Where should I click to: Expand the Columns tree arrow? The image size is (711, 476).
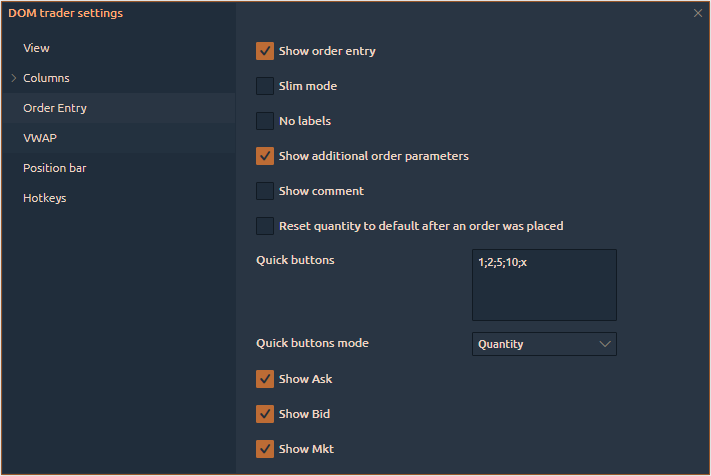pyautogui.click(x=13, y=78)
